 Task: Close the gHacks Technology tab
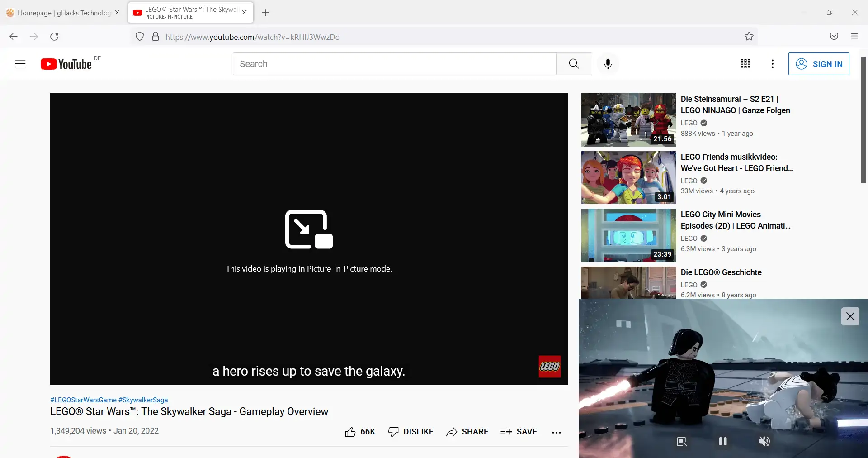point(117,13)
